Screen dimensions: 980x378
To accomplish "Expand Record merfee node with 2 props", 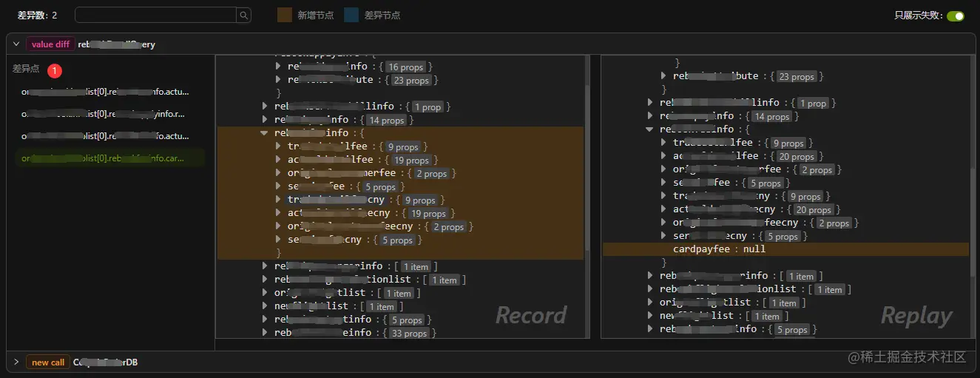I will [278, 173].
